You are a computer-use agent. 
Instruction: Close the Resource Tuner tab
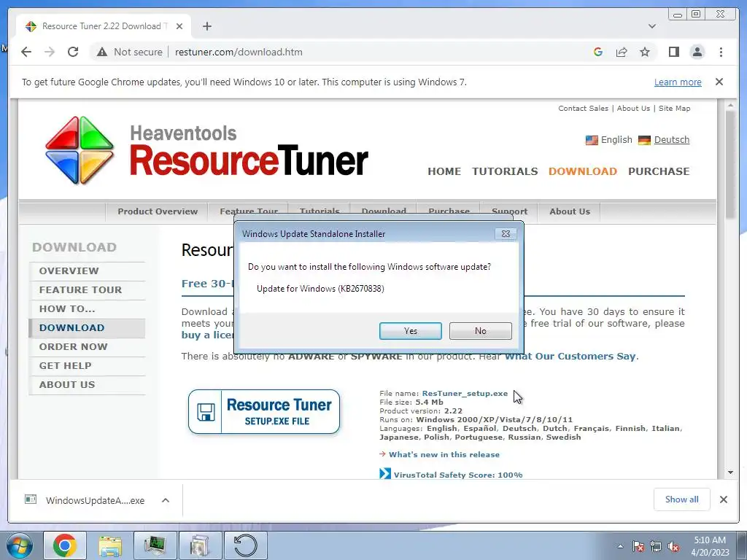pyautogui.click(x=179, y=26)
